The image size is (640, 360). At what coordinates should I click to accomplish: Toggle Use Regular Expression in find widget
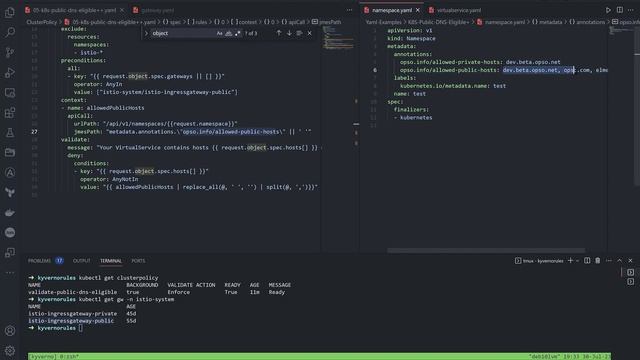(x=238, y=33)
